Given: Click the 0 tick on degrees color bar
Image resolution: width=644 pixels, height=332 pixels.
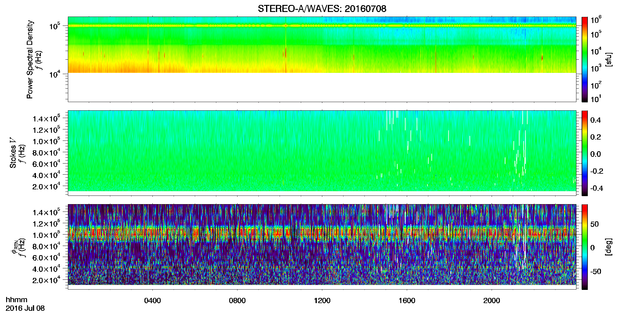Looking at the screenshot, I should [592, 247].
